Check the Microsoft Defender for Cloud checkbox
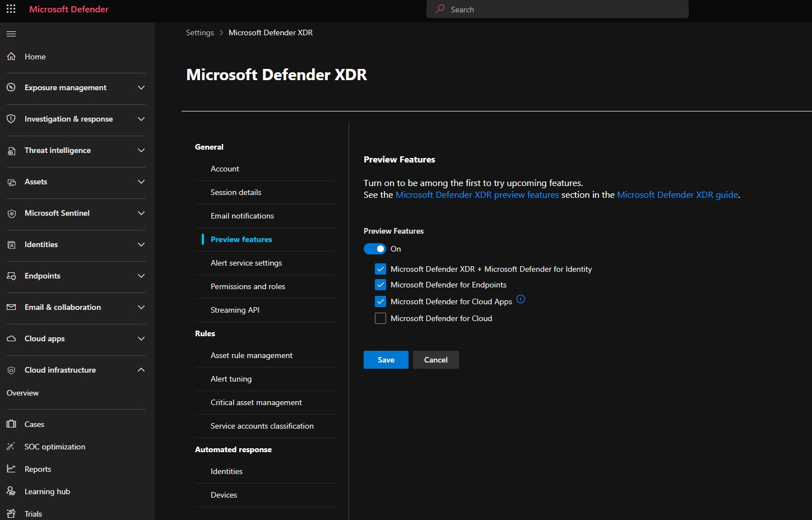Viewport: 812px width, 520px height. (381, 318)
